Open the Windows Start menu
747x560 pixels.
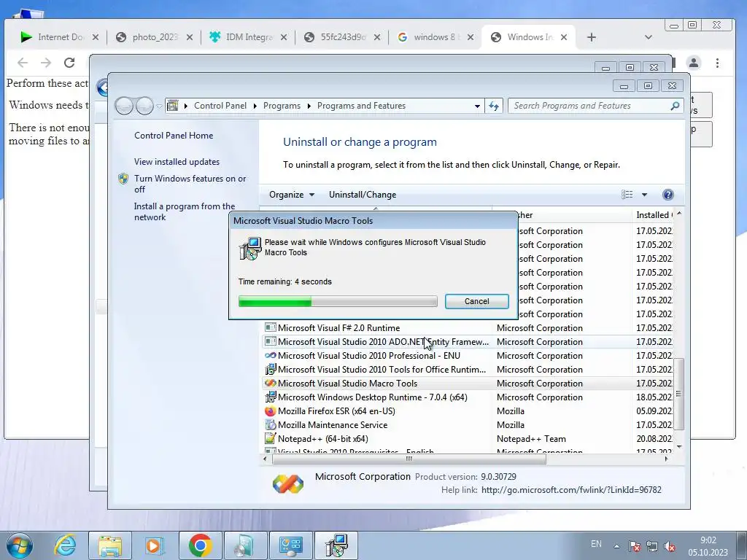19,545
